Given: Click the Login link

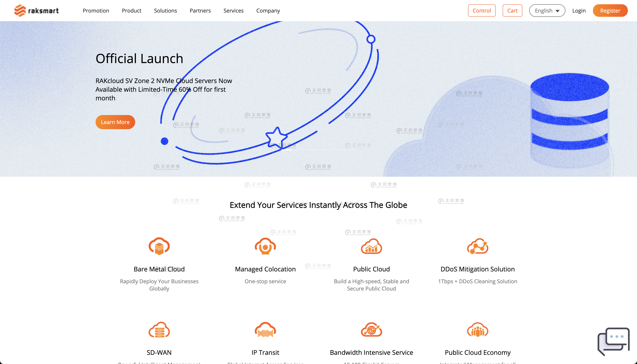Looking at the screenshot, I should coord(579,10).
